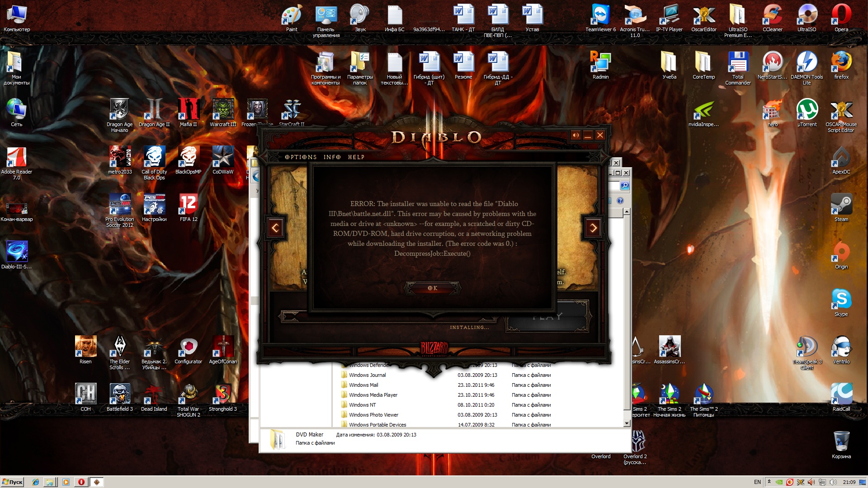
Task: Open Total Commander shortcut
Action: pyautogui.click(x=738, y=68)
